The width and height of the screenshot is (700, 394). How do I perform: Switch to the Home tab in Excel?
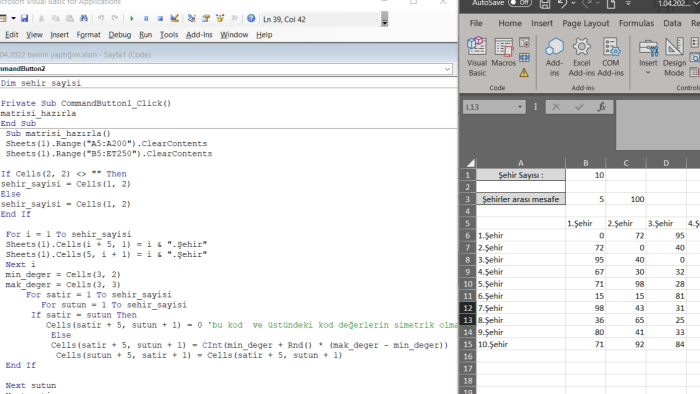click(x=510, y=23)
